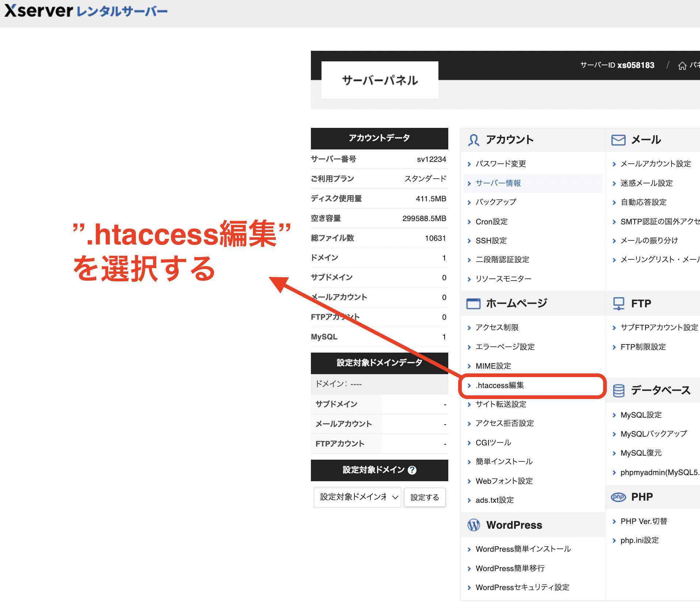The width and height of the screenshot is (700, 608).
Task: Click total file count 10631
Action: point(435,238)
